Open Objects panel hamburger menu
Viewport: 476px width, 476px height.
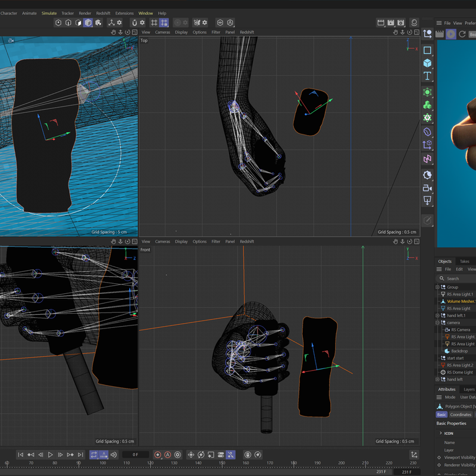tap(439, 270)
